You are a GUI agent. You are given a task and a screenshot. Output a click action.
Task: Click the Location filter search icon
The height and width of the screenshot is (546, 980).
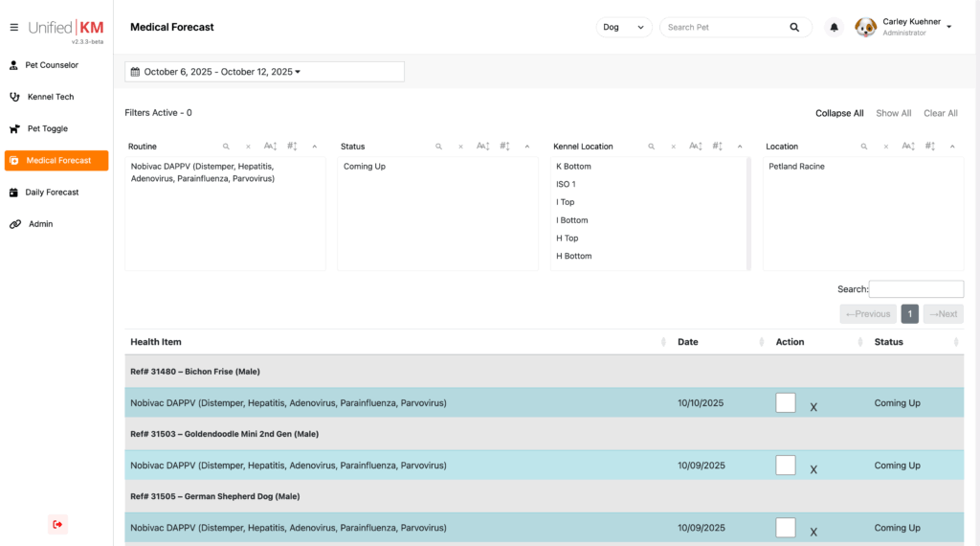coord(864,147)
